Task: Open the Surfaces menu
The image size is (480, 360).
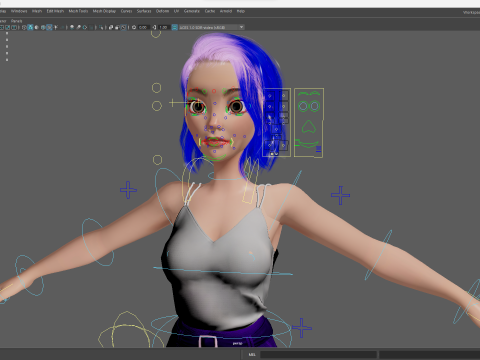Action: pyautogui.click(x=144, y=11)
